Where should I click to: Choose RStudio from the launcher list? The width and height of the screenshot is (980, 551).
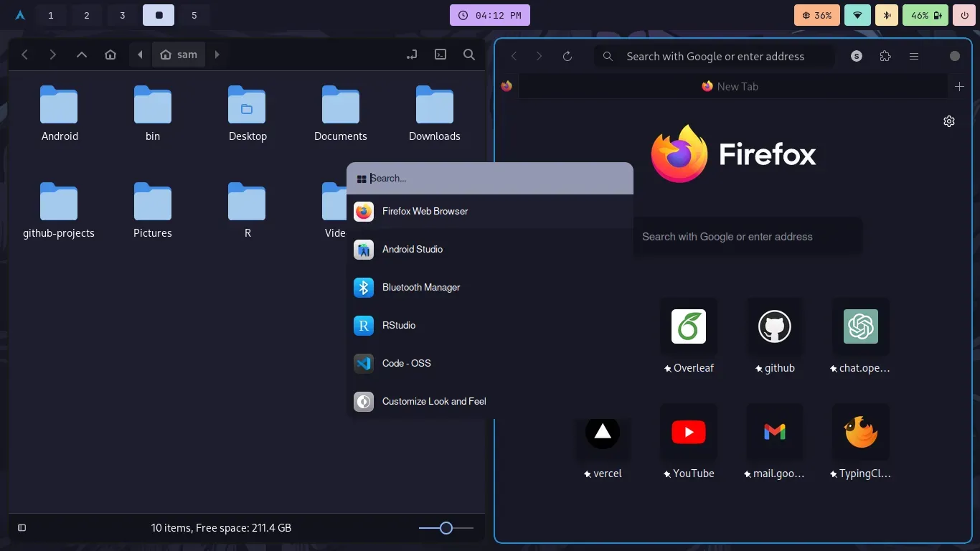[x=490, y=325]
